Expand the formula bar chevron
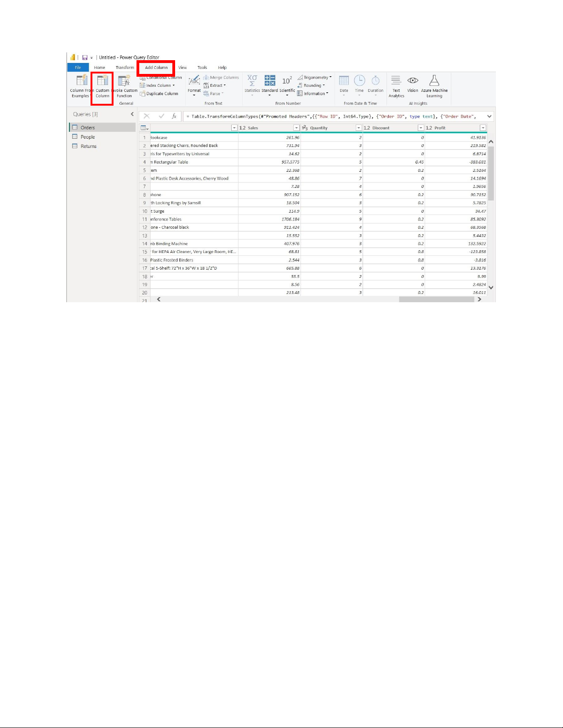 point(489,117)
